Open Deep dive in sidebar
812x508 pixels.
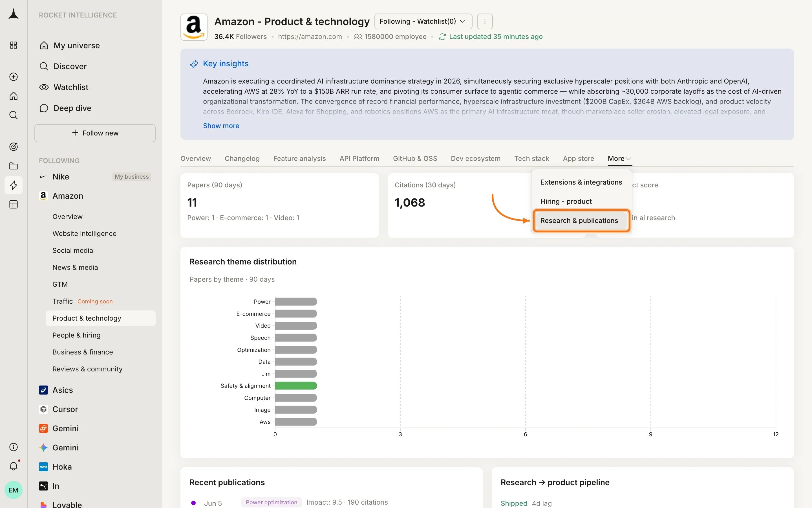65,108
